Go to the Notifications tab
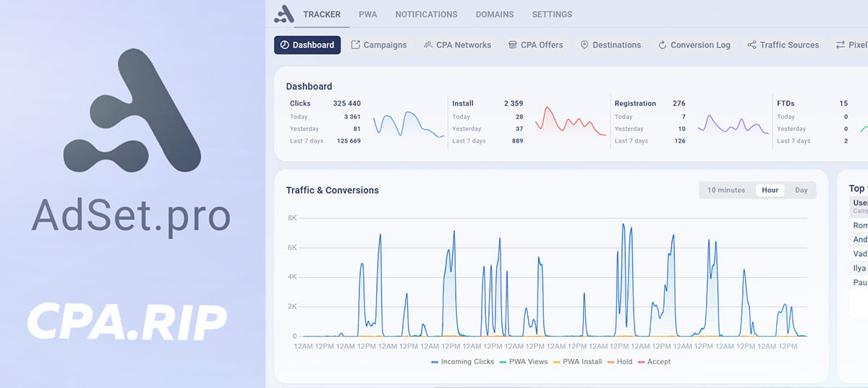Image resolution: width=868 pixels, height=388 pixels. (426, 14)
